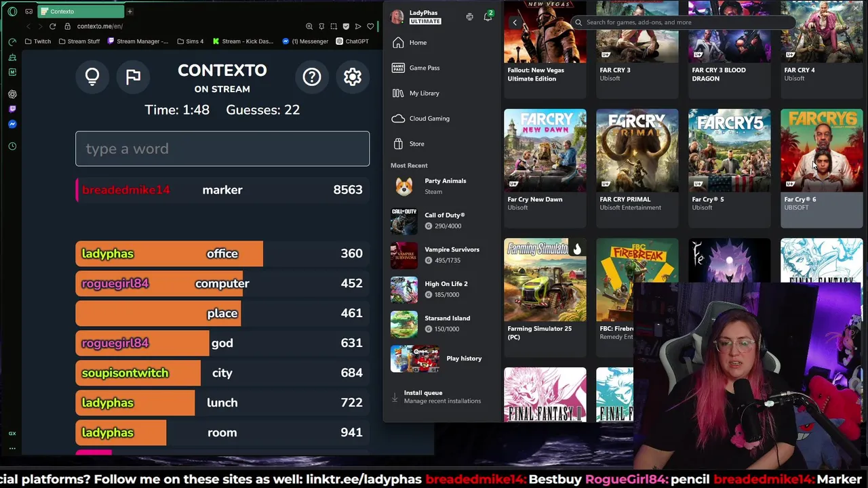Open the Twitch bookmarks folder
The image size is (868, 488).
pos(37,41)
